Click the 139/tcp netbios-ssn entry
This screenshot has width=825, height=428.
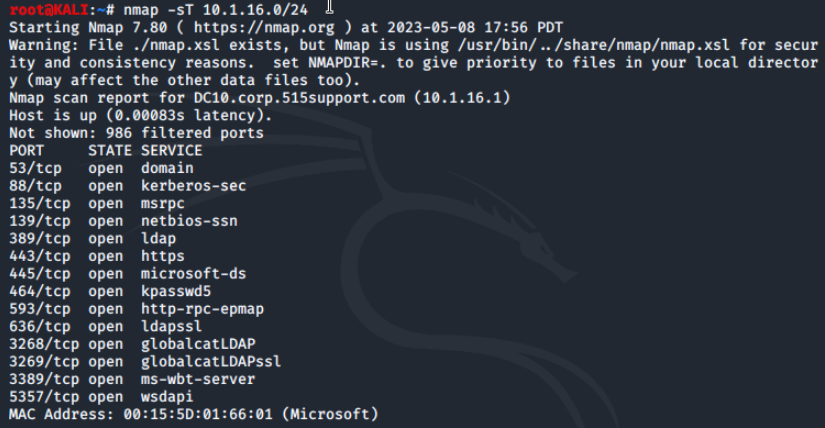[x=123, y=221]
